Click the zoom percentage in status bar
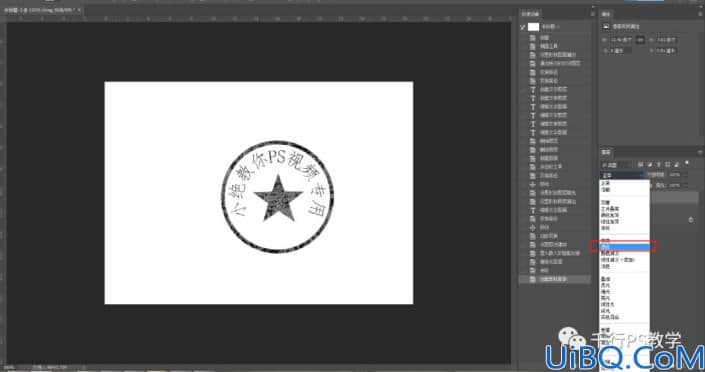 point(9,368)
